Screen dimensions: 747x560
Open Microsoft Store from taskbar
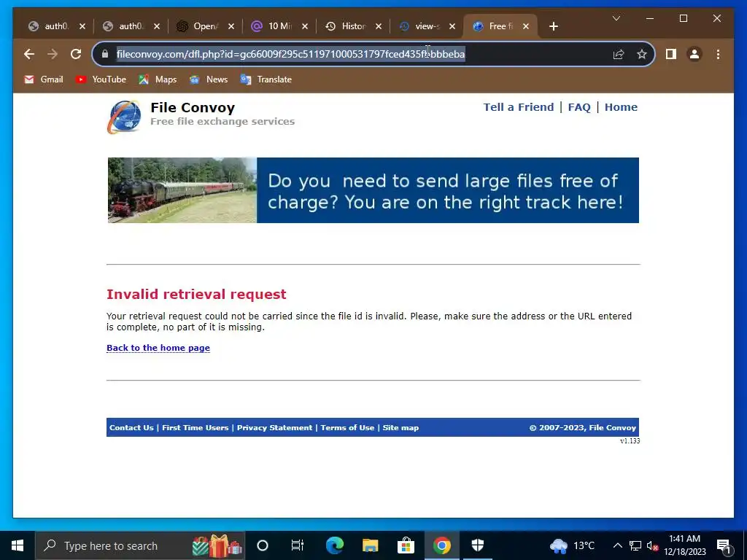coord(406,545)
